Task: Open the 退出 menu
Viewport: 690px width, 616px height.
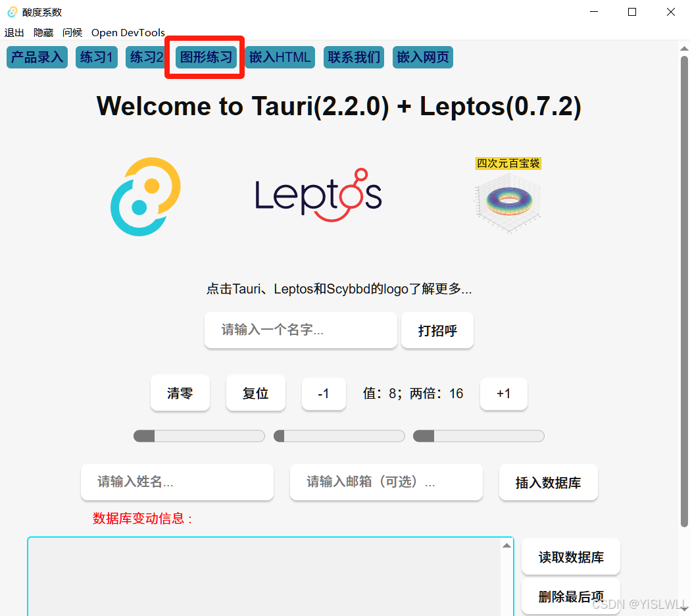Action: click(14, 33)
